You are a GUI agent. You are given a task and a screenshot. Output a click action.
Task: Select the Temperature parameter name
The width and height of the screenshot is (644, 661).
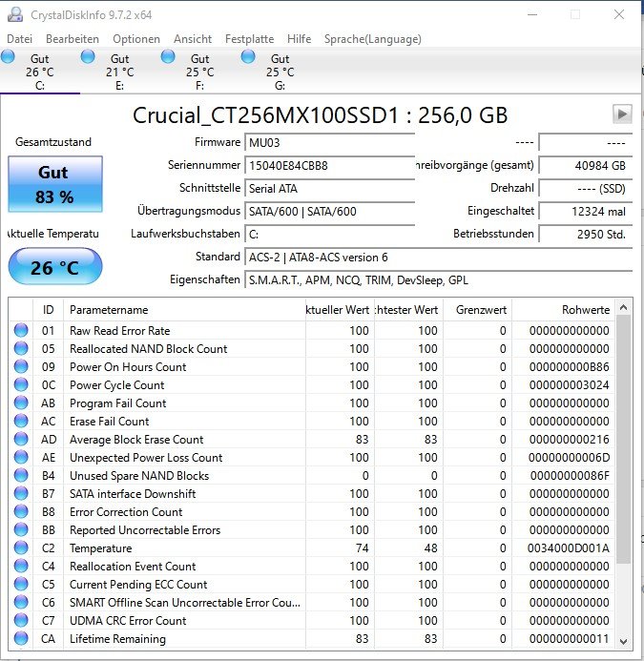pyautogui.click(x=101, y=548)
